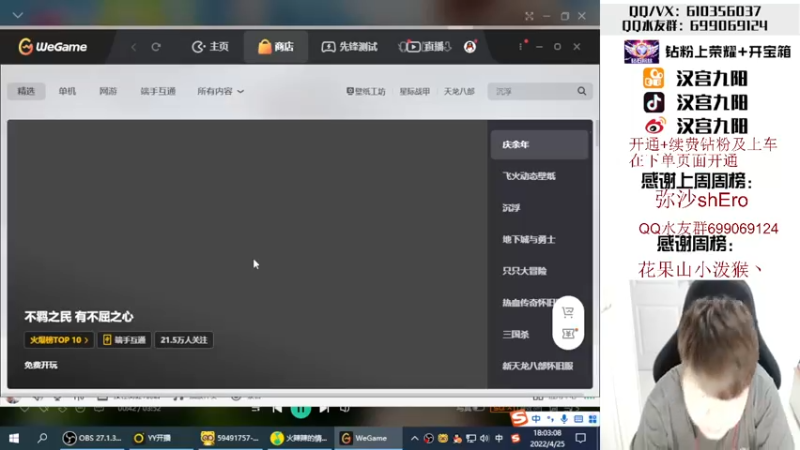Open the 商店 store tab

click(276, 47)
